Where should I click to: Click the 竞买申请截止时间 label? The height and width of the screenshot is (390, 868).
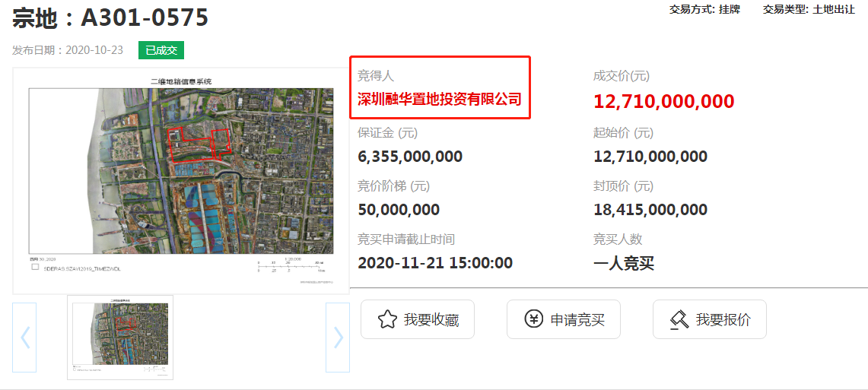tap(406, 239)
